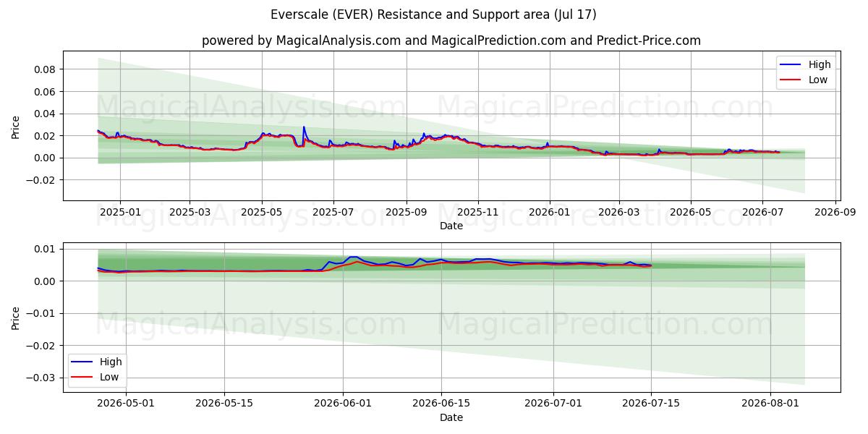Click the '0.06' y-axis value on top chart
The image size is (868, 434).
(46, 91)
